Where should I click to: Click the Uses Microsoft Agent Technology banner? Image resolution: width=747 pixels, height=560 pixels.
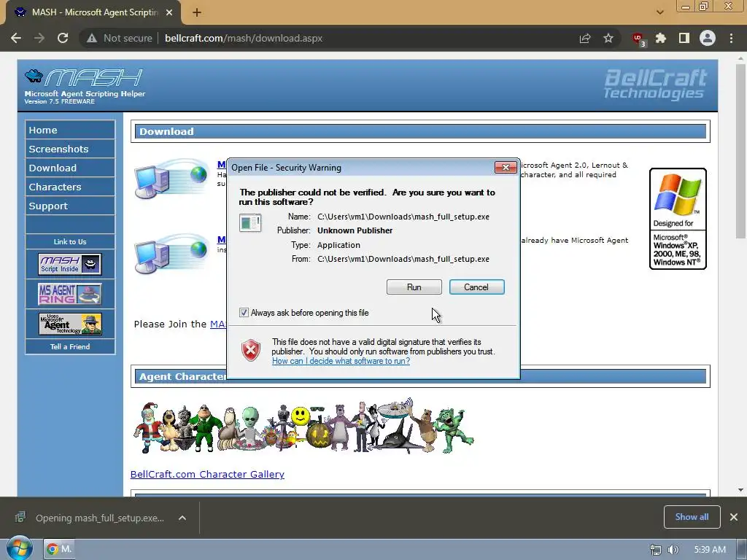point(70,324)
